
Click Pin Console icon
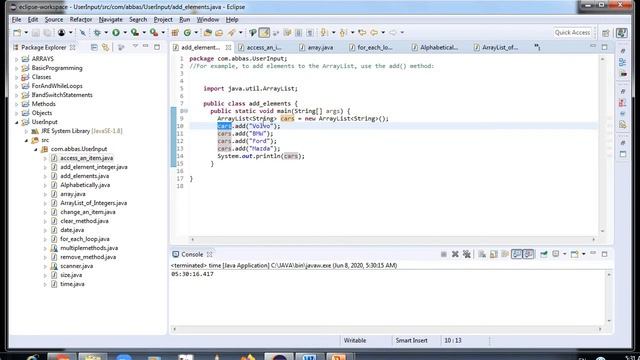click(544, 254)
